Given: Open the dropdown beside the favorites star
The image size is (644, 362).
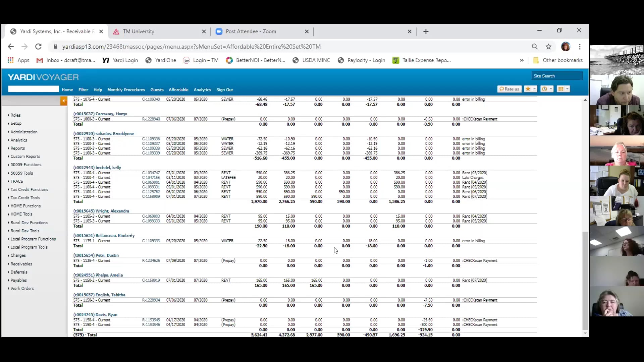Looking at the screenshot, I should tap(534, 89).
